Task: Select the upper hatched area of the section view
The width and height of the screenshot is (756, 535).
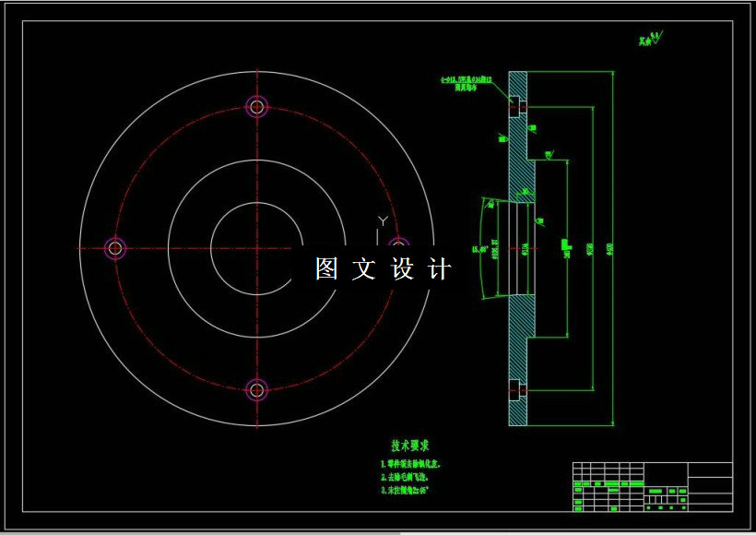Action: pyautogui.click(x=521, y=154)
